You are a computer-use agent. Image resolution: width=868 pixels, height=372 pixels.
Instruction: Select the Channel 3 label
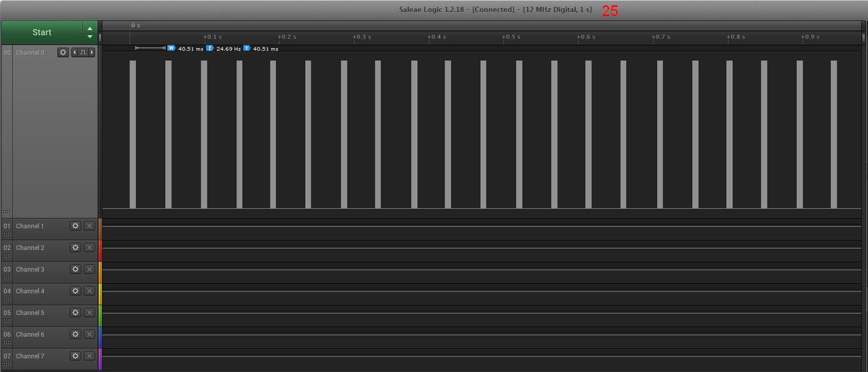[x=30, y=270]
